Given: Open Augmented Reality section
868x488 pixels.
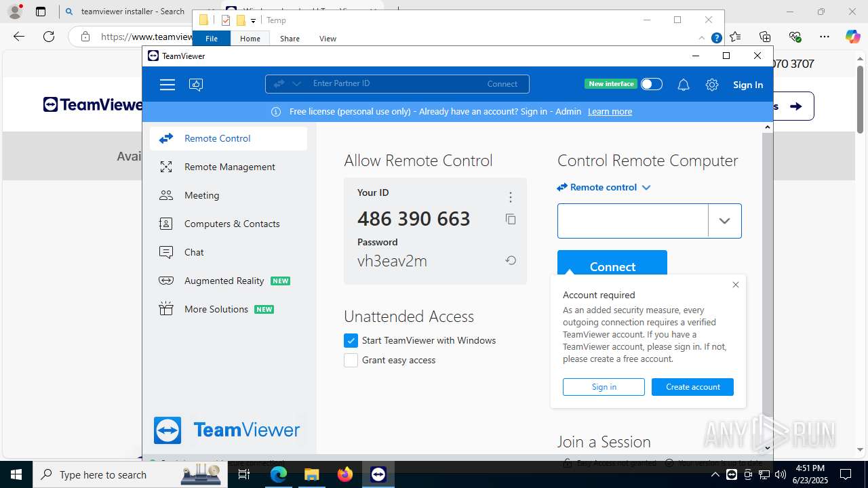Looking at the screenshot, I should 229,281.
